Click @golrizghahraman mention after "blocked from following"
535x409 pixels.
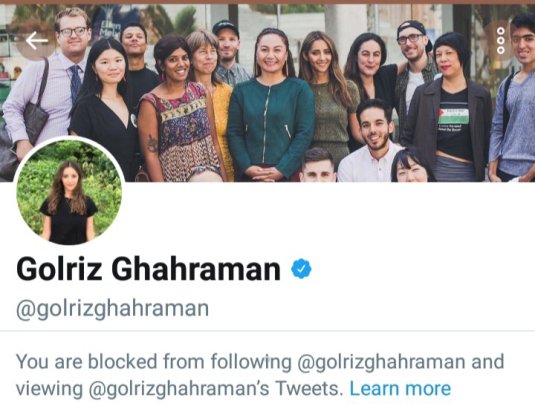381,362
